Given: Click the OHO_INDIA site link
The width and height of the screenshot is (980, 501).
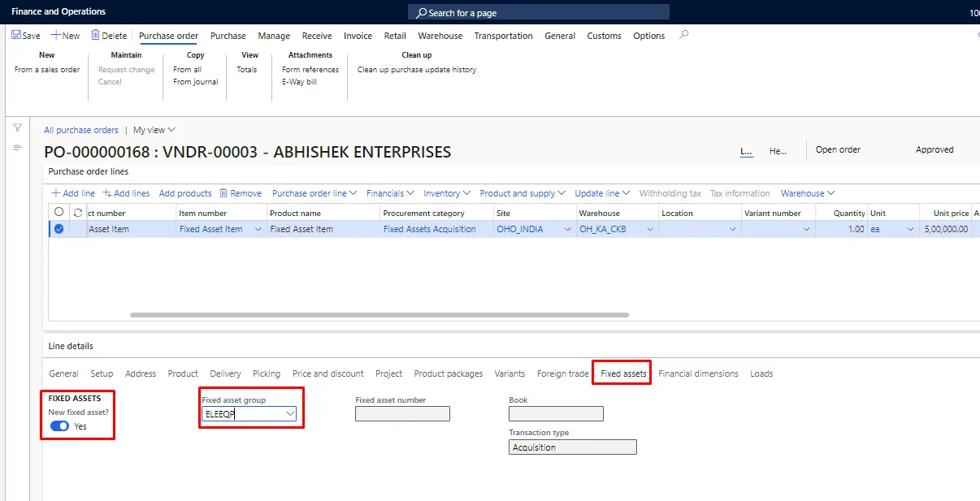Looking at the screenshot, I should (x=520, y=229).
